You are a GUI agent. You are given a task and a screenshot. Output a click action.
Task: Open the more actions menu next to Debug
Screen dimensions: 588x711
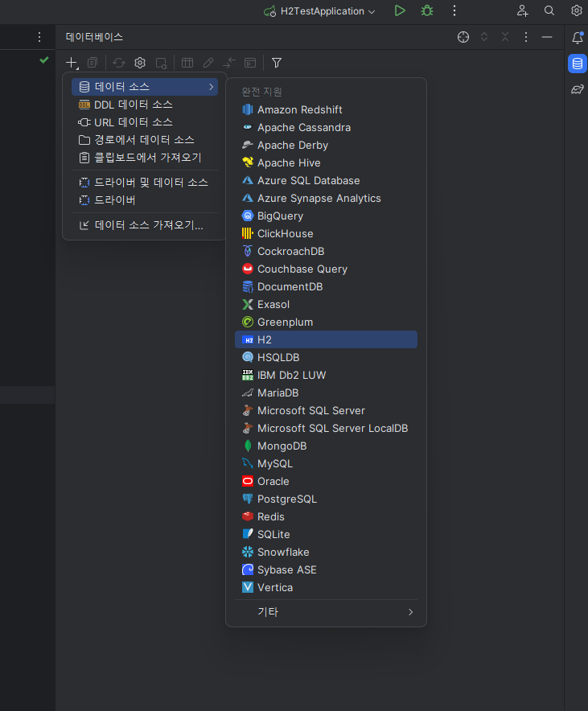454,11
